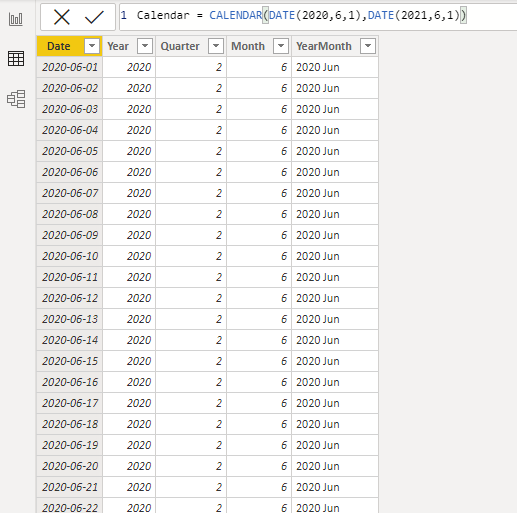Open the Model view relationships icon
The width and height of the screenshot is (517, 513).
pyautogui.click(x=16, y=99)
